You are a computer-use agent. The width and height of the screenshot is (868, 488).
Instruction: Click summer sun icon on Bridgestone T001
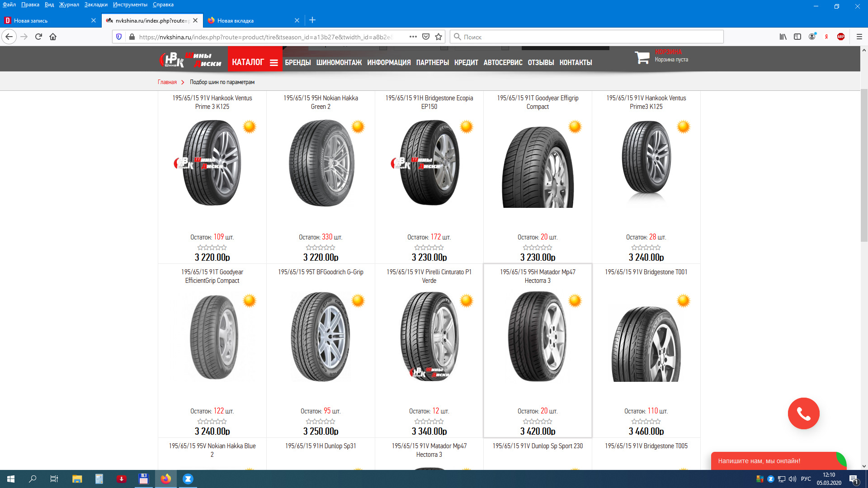point(684,300)
